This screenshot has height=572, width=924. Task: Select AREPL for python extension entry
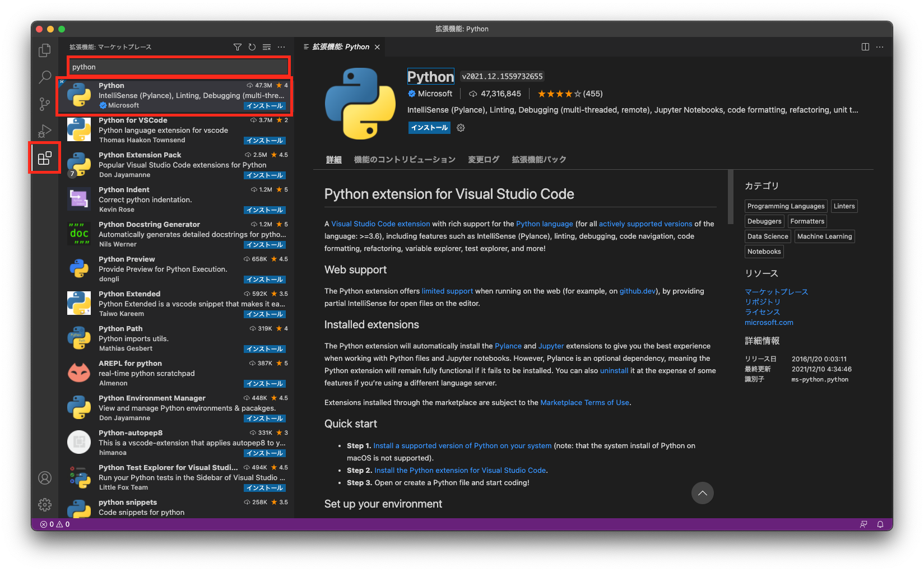point(177,373)
